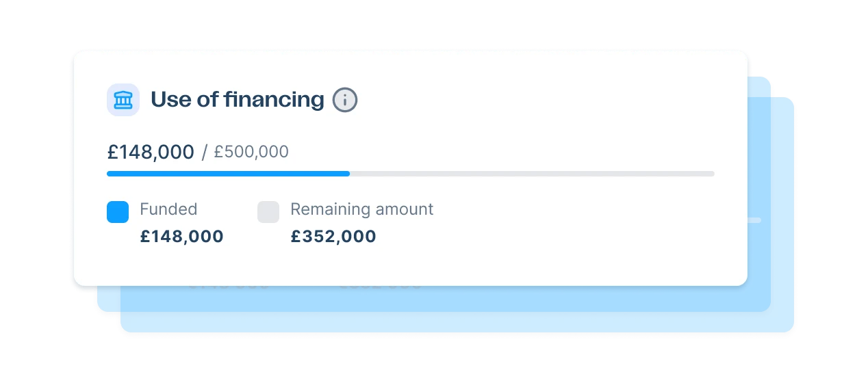Viewport: 868px width, 383px height.
Task: Click the bold £148,000 value under Funded
Action: tap(181, 237)
